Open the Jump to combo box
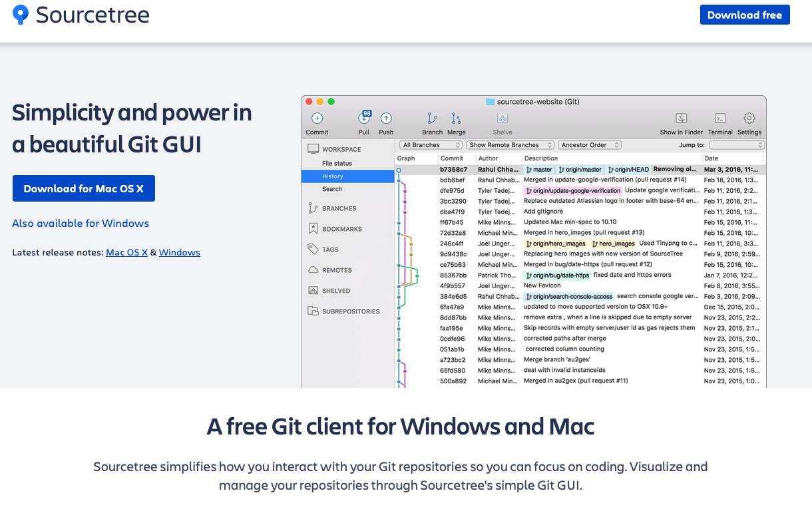This screenshot has width=812, height=511. click(737, 145)
